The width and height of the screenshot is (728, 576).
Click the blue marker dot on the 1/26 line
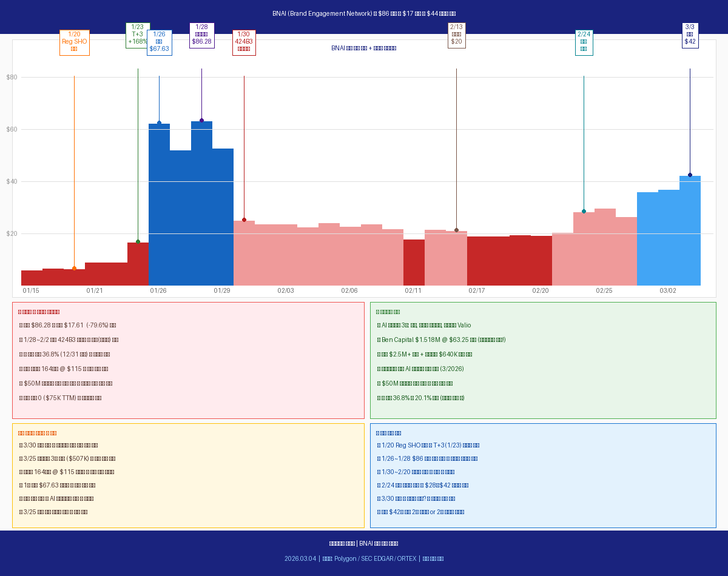(x=159, y=123)
